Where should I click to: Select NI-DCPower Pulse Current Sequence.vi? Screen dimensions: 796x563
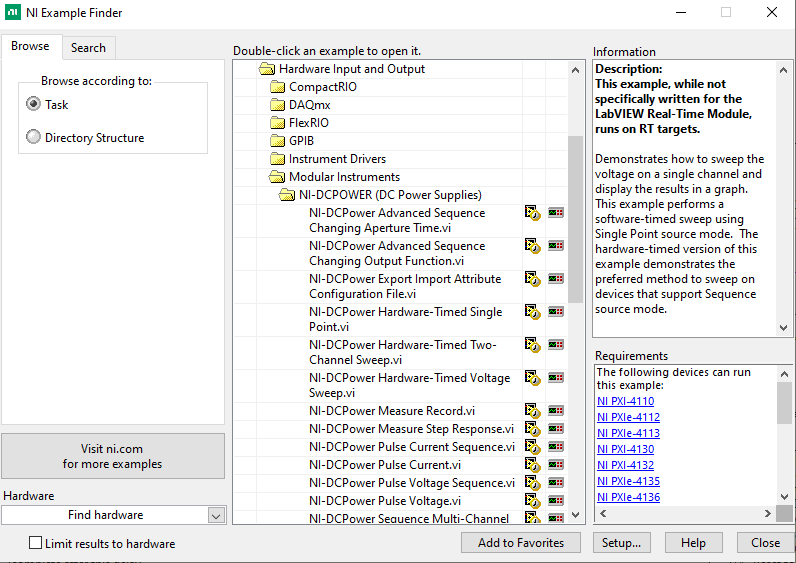[x=412, y=447]
